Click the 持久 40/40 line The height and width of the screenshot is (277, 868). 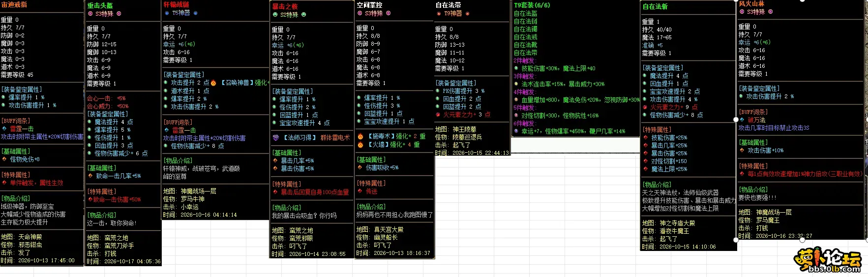click(x=657, y=29)
